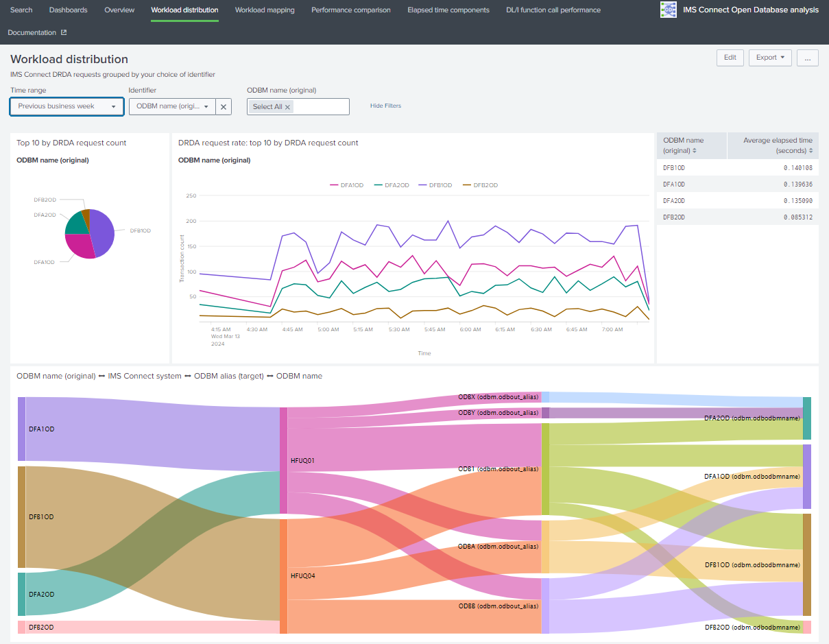Open the Export dropdown menu
Viewport: 829px width, 644px height.
[770, 58]
